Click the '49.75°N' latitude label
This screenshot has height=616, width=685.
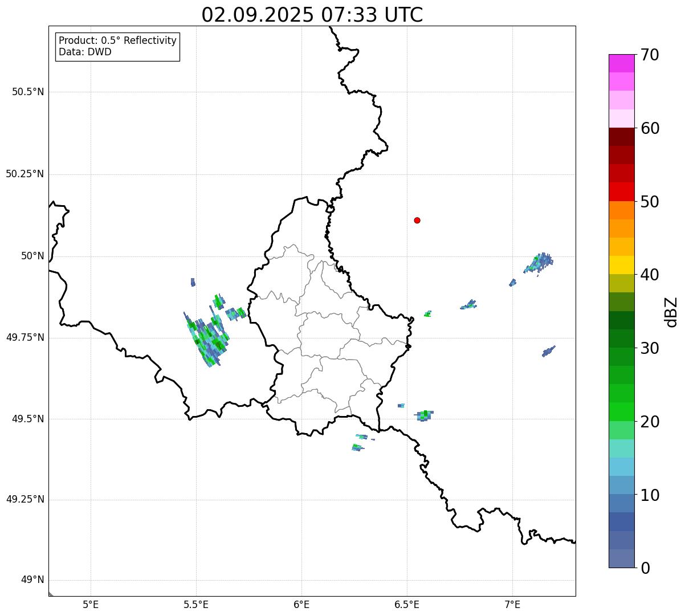coord(25,337)
